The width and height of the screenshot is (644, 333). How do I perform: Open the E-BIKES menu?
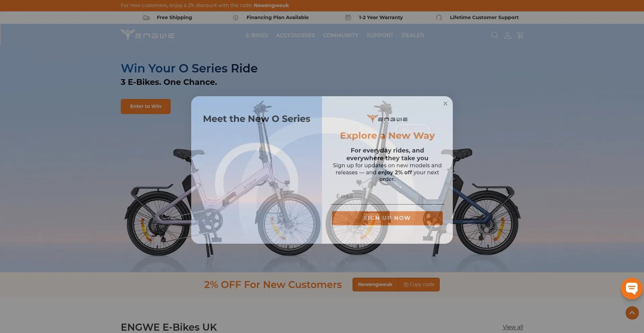tap(257, 35)
